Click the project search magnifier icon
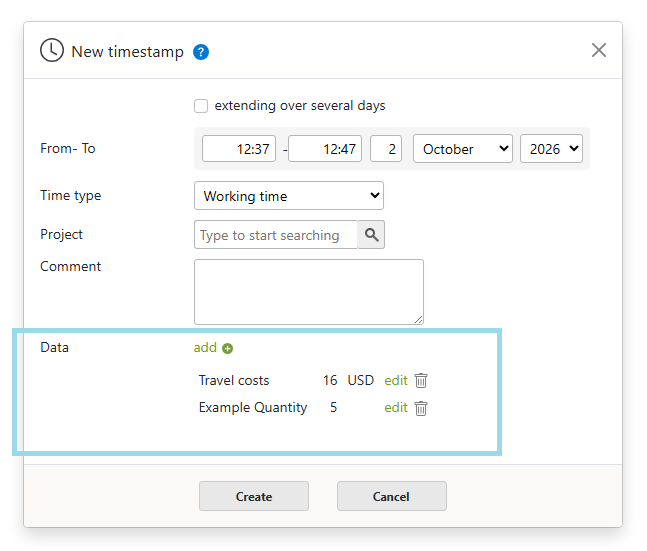The height and width of the screenshot is (551, 647). (371, 234)
